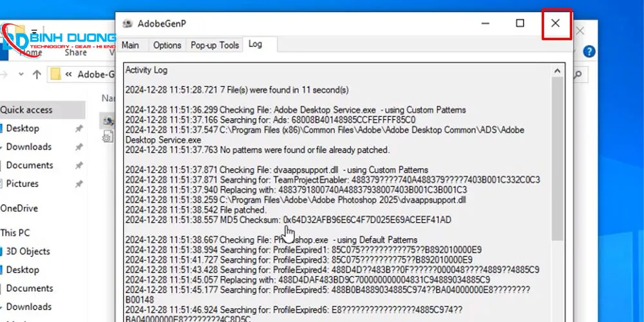Select the Log tab
The width and height of the screenshot is (644, 322).
point(255,44)
